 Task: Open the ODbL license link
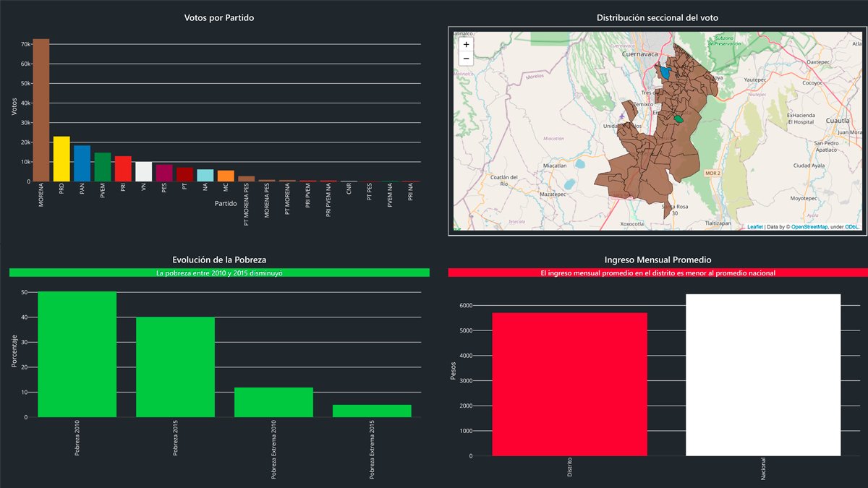click(x=852, y=227)
